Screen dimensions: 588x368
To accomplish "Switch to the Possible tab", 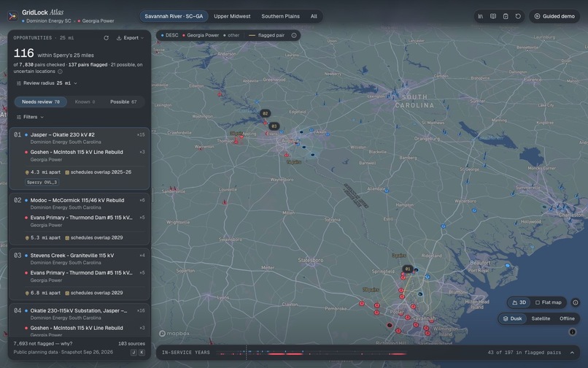I will coord(123,101).
